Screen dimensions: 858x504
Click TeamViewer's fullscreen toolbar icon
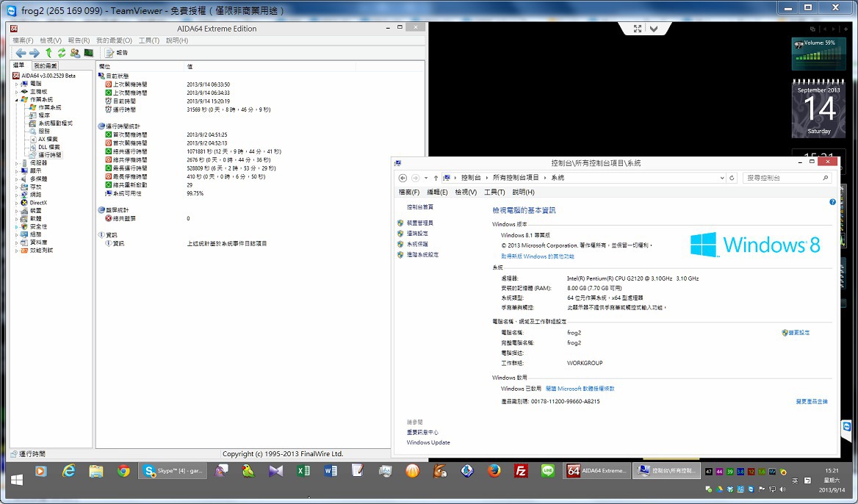click(x=638, y=29)
